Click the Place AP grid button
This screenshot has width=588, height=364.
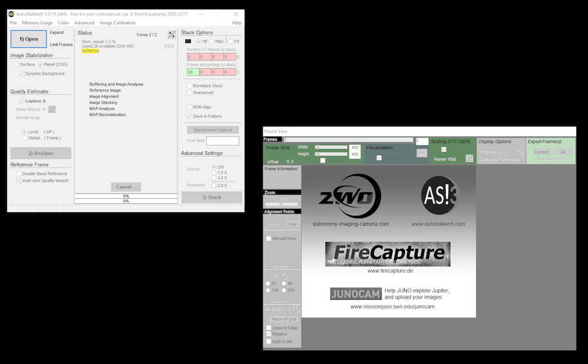point(284,319)
